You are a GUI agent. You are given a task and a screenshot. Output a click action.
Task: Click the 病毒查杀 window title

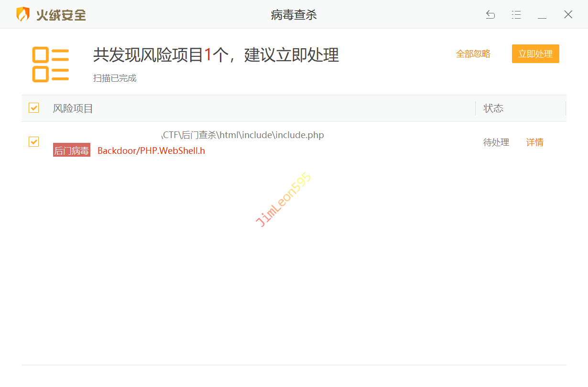[x=294, y=15]
